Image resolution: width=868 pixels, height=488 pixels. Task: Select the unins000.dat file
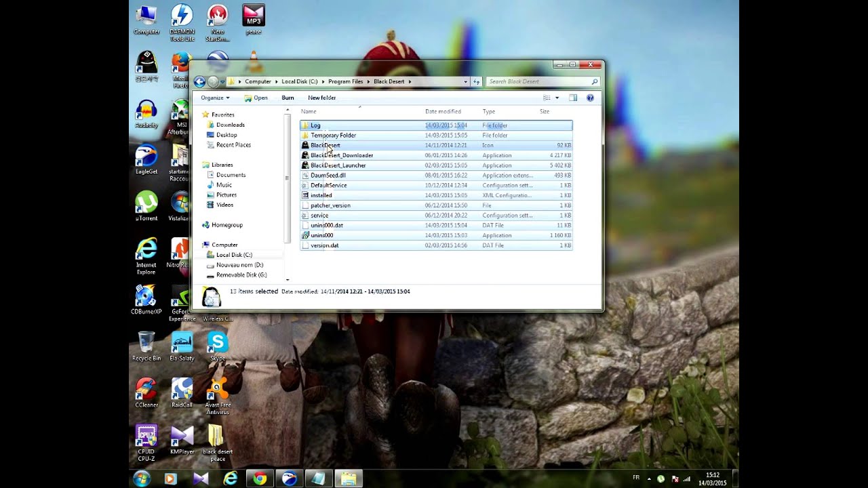coord(436,225)
